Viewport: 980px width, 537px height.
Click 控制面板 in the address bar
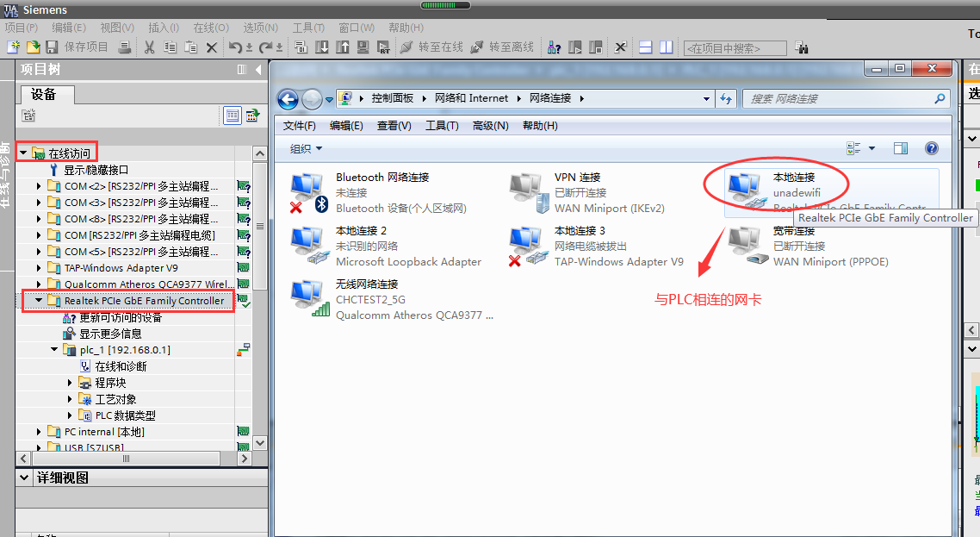click(393, 98)
